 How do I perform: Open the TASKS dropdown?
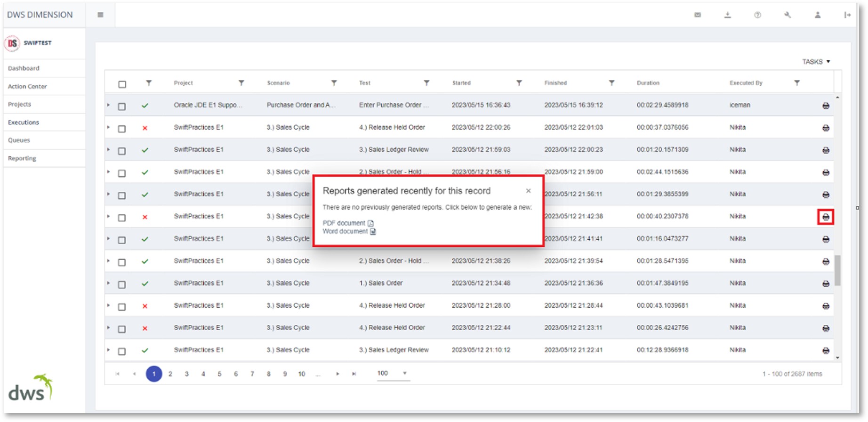point(816,62)
